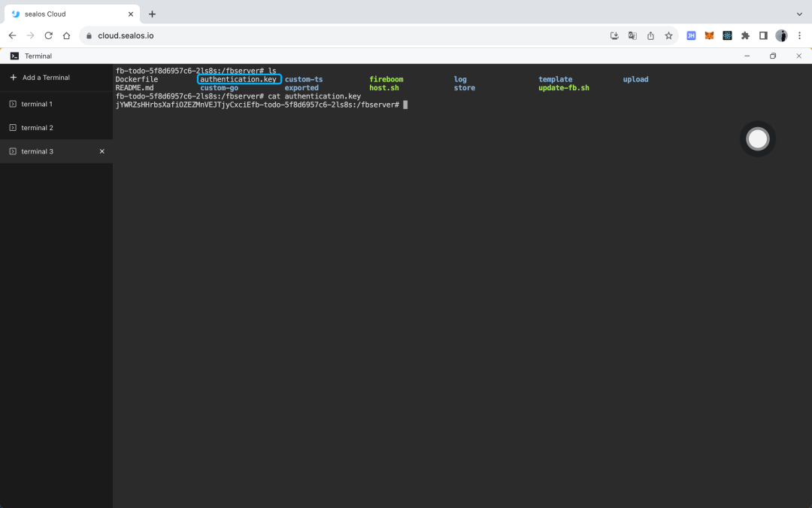Close the Terminal app window
The height and width of the screenshot is (508, 812).
coord(798,56)
